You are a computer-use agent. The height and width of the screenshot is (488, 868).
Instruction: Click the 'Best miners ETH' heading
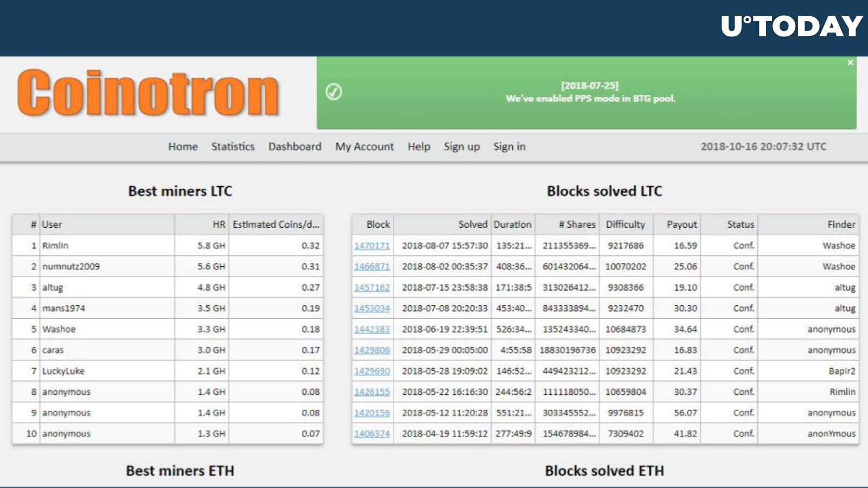(180, 471)
